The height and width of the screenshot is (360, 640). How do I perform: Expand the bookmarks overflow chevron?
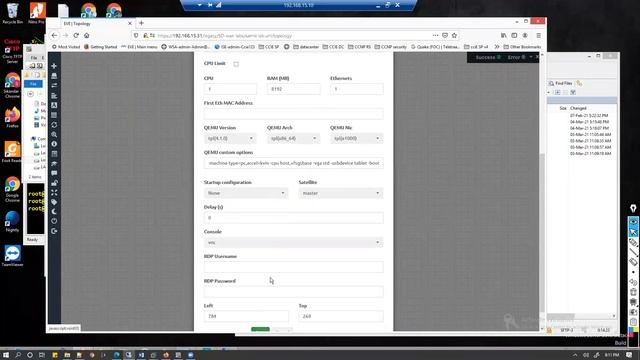coord(497,47)
